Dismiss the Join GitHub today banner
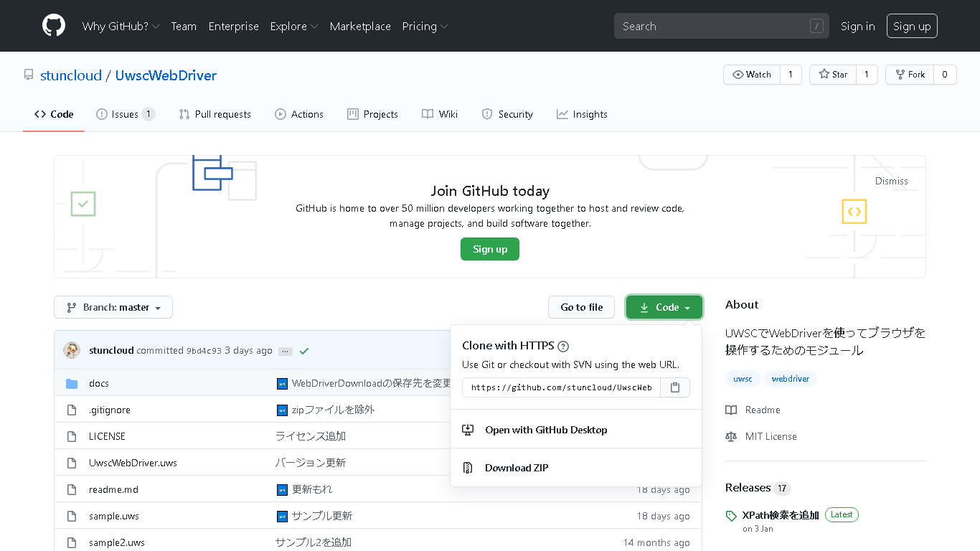The width and height of the screenshot is (980, 551). 892,181
